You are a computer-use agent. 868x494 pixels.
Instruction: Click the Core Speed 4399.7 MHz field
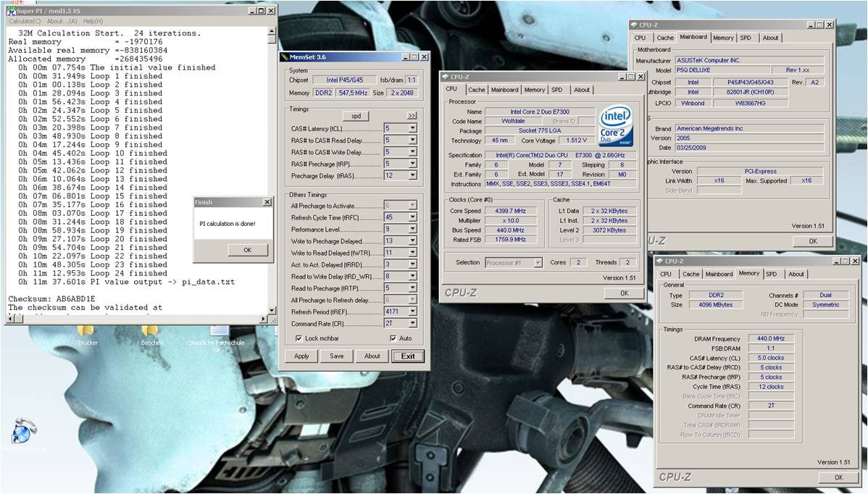point(511,211)
